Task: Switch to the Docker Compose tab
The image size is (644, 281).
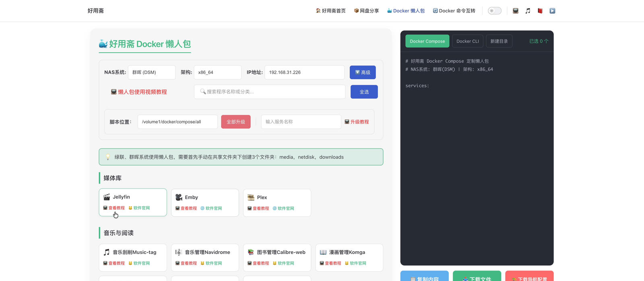Action: [427, 41]
